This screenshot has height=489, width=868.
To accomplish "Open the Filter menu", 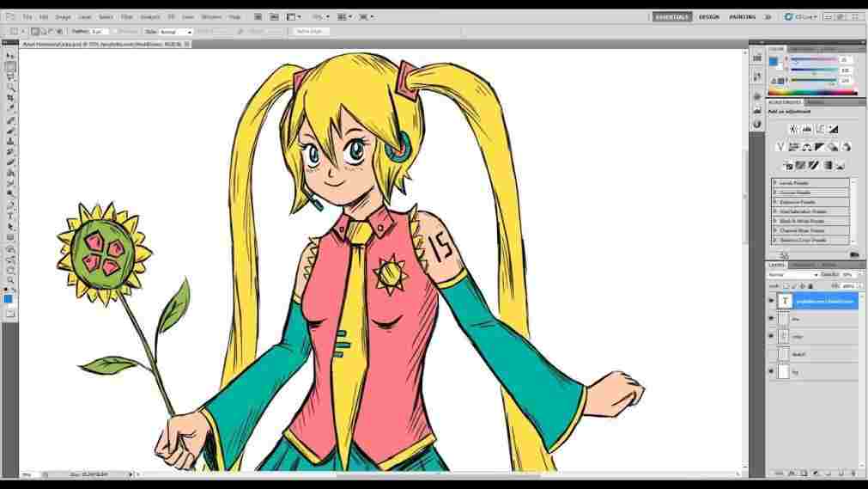I will [x=127, y=16].
